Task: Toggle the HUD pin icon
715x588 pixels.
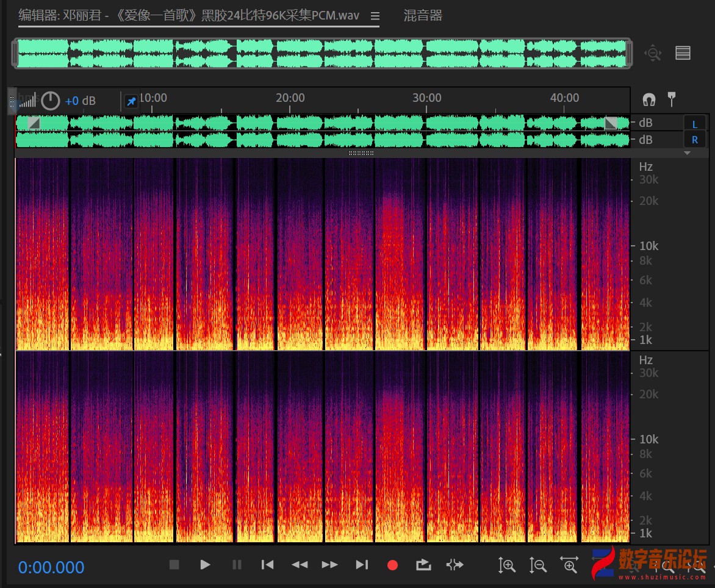Action: pyautogui.click(x=131, y=101)
